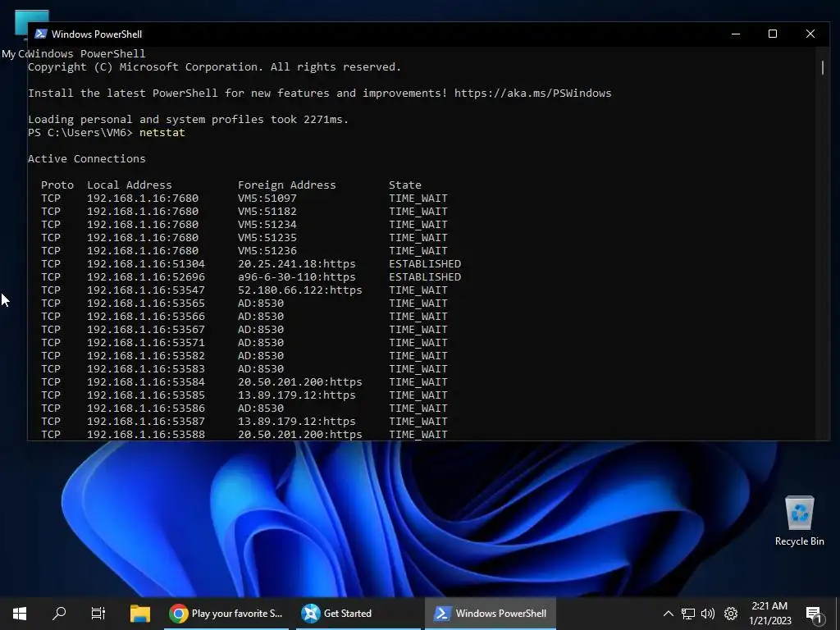840x630 pixels.
Task: Open the taskbar clock showing 2:21 AM
Action: click(x=769, y=614)
